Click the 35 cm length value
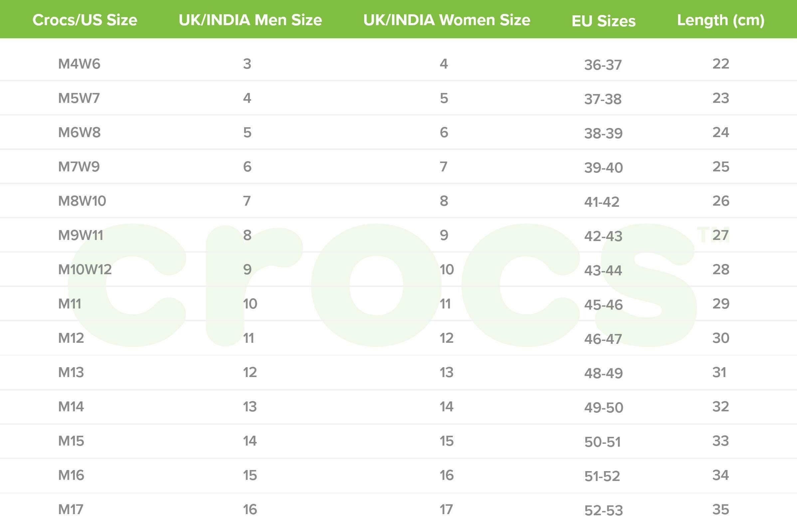 click(720, 509)
